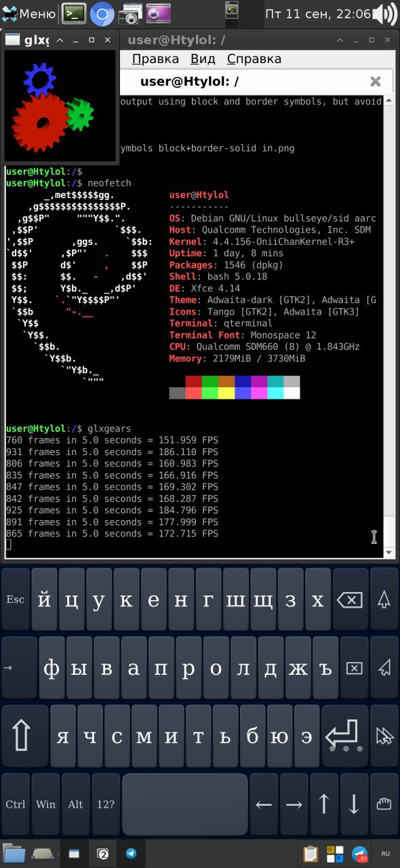Tap the я key on keyboard

point(62,736)
